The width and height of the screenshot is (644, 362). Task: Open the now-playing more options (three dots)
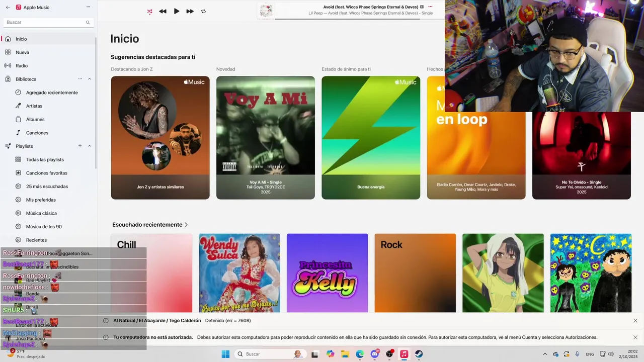pos(430,7)
